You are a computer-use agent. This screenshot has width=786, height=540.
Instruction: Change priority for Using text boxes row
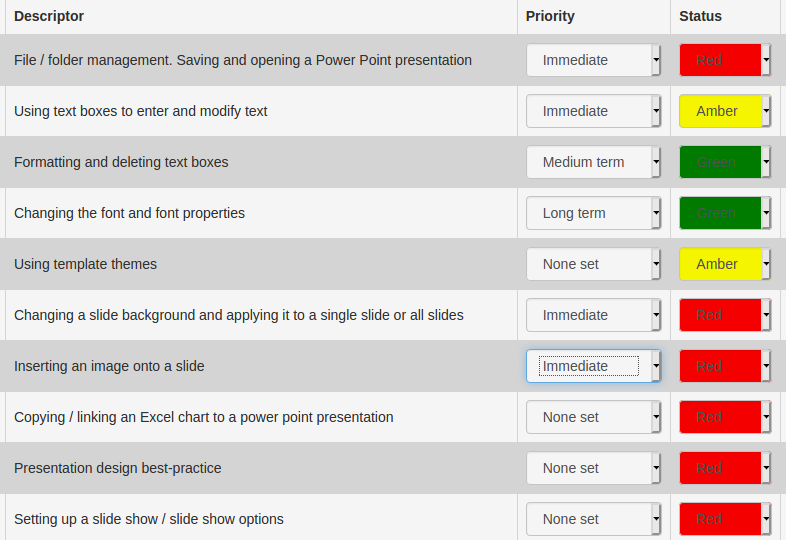pyautogui.click(x=594, y=111)
